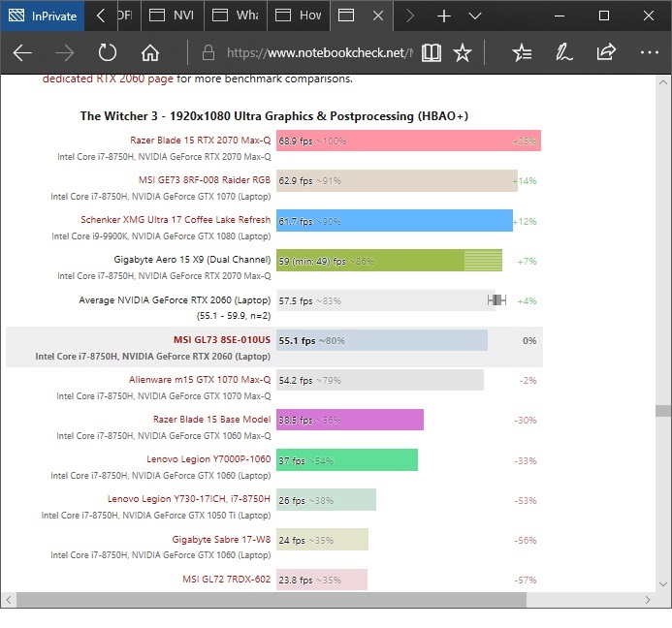
Task: Click the notebookcheck.net address bar
Action: point(320,52)
